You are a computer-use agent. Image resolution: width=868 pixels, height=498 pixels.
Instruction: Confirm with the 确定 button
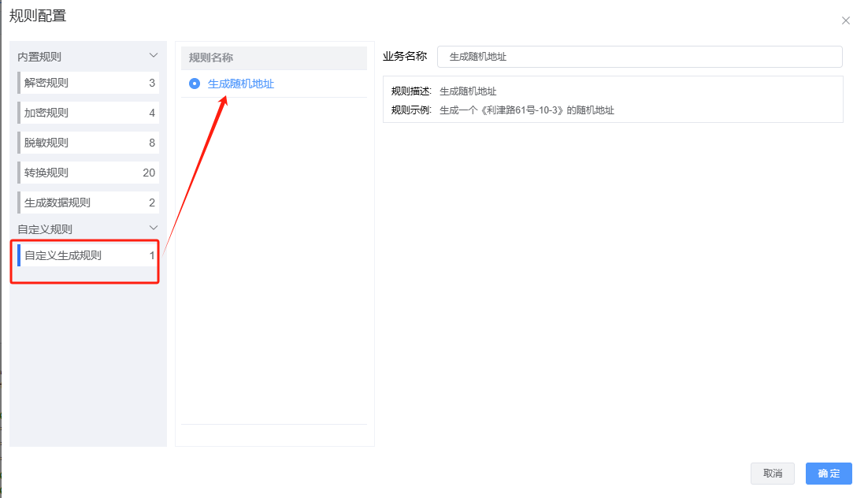point(829,474)
